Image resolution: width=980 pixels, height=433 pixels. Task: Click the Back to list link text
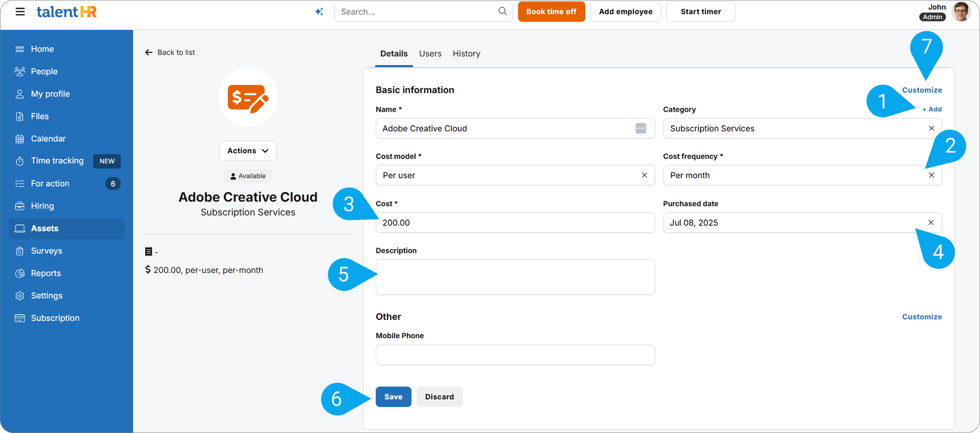176,52
